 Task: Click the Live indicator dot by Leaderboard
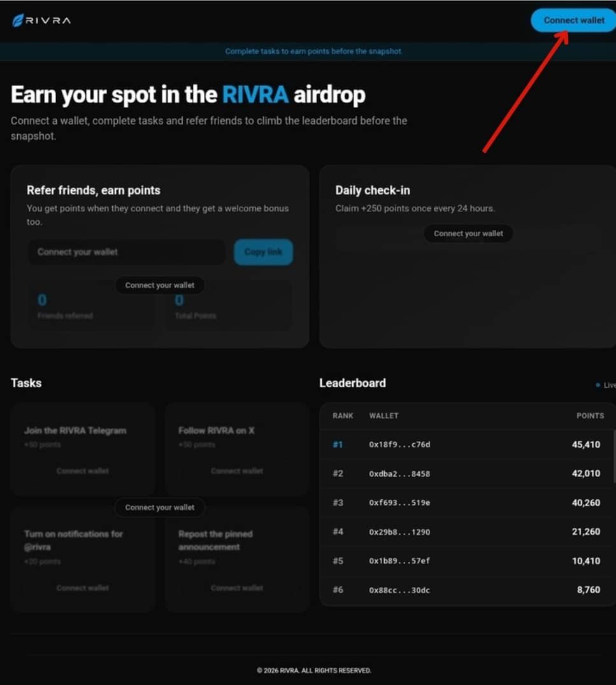pyautogui.click(x=598, y=385)
